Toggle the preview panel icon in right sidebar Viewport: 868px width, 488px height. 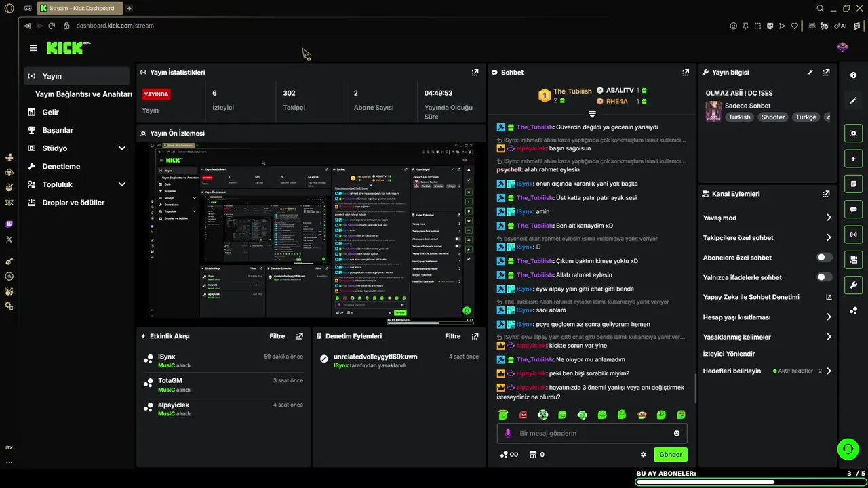point(853,134)
